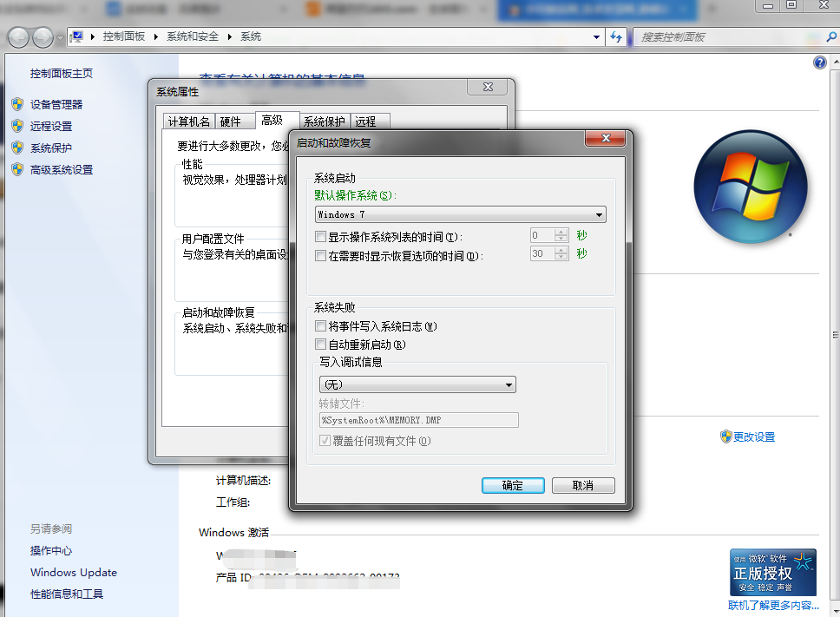840x617 pixels.
Task: Enable 在需要时显示恢复选项的时间 checkbox
Action: (320, 255)
